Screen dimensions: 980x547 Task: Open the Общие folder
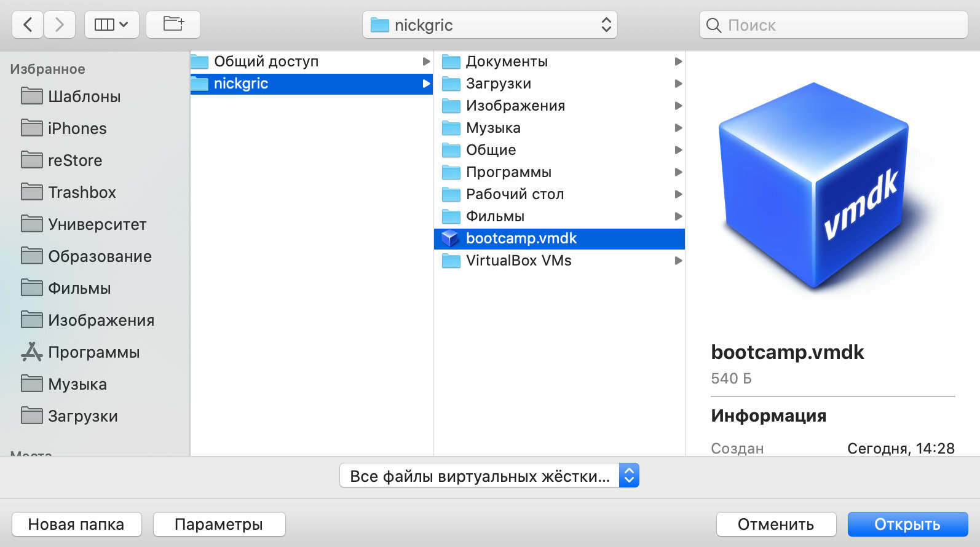coord(559,150)
